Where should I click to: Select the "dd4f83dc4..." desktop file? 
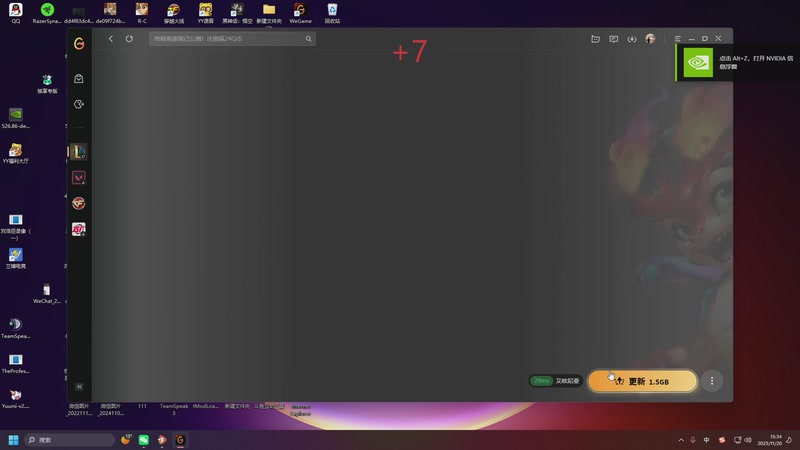(x=79, y=13)
